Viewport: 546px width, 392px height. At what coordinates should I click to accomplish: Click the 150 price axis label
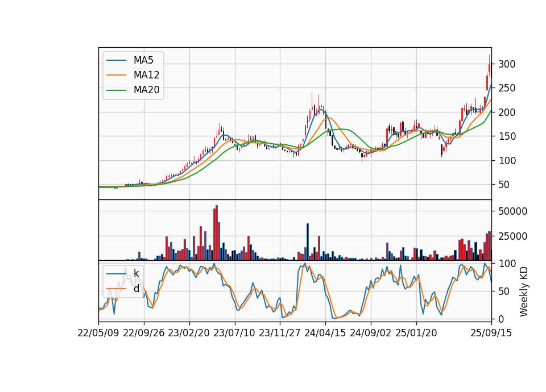pos(507,136)
